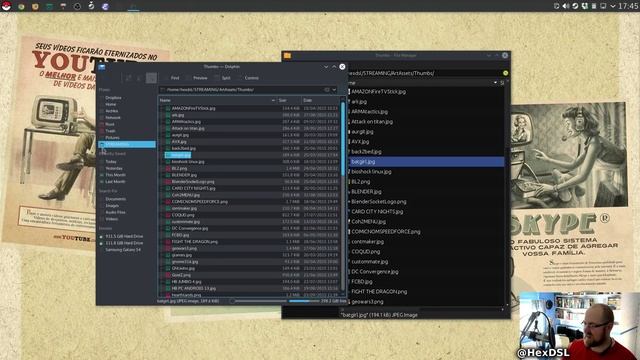
Task: Expand the system tray hidden icons arrow
Action: click(x=612, y=6)
